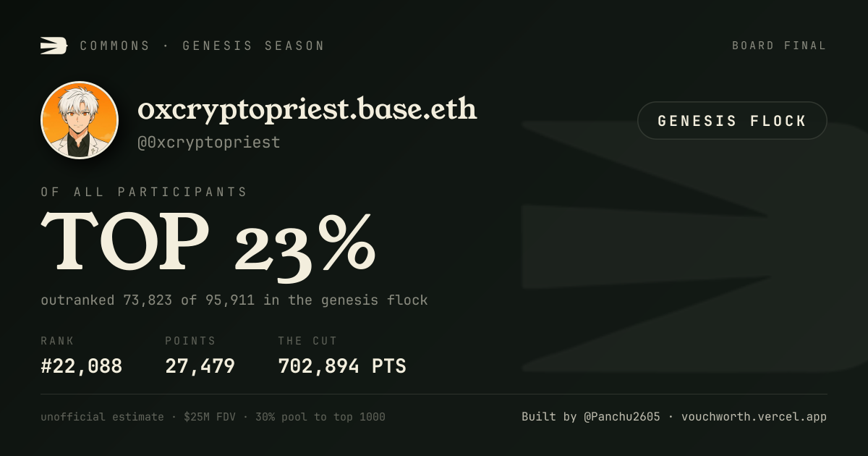Click the @0xcryptopriest handle
The height and width of the screenshot is (456, 868).
(209, 143)
